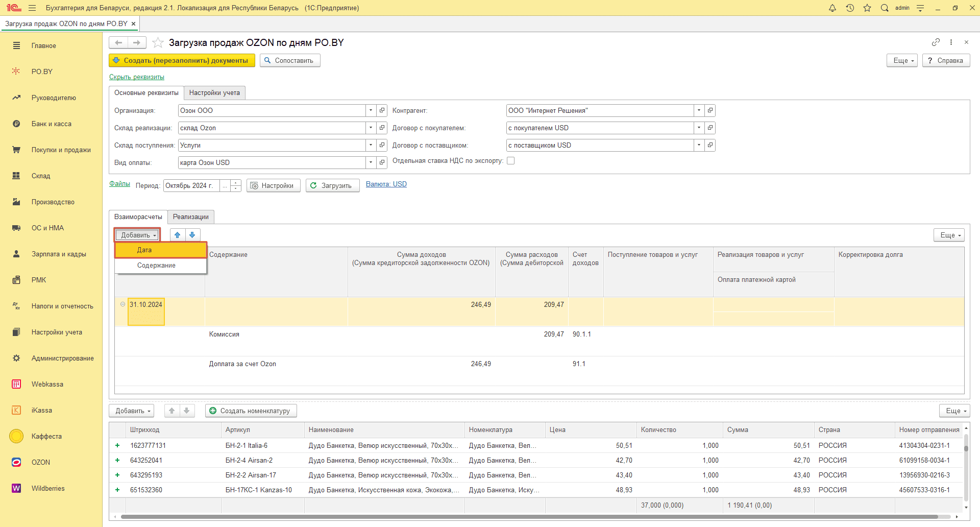Move row down in Взаиморасчеты table
This screenshot has height=527, width=980.
pyautogui.click(x=192, y=235)
